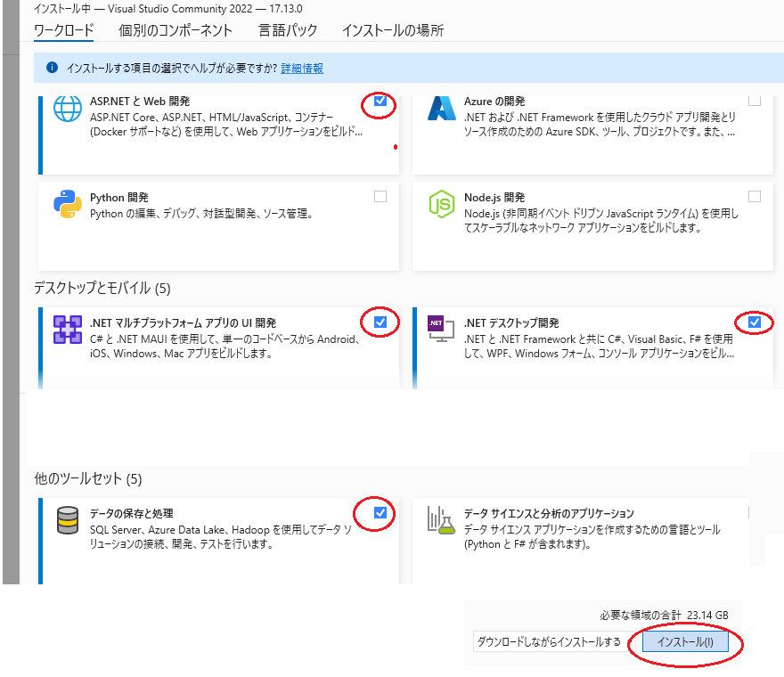Click the Python development logo icon
This screenshot has height=677, width=784.
tap(68, 204)
